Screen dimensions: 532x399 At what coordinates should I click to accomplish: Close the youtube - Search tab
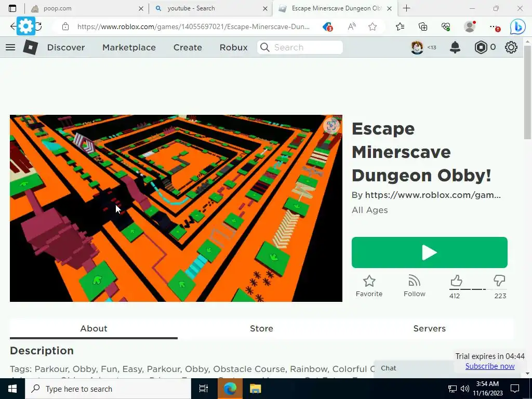265,9
